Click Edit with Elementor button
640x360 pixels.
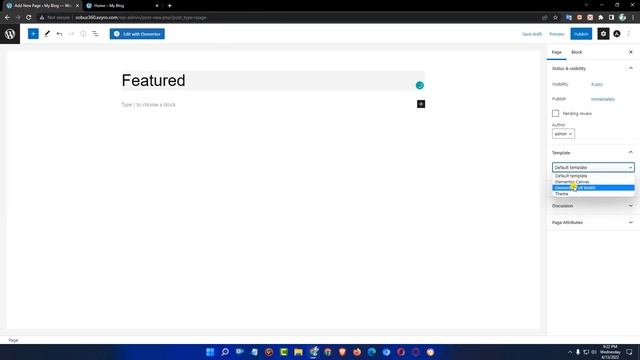[137, 34]
